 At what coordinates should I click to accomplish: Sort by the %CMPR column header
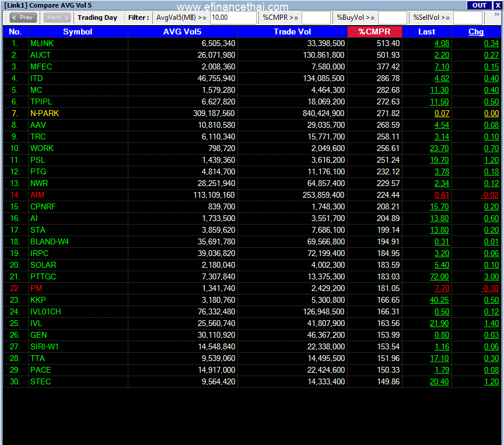point(374,32)
